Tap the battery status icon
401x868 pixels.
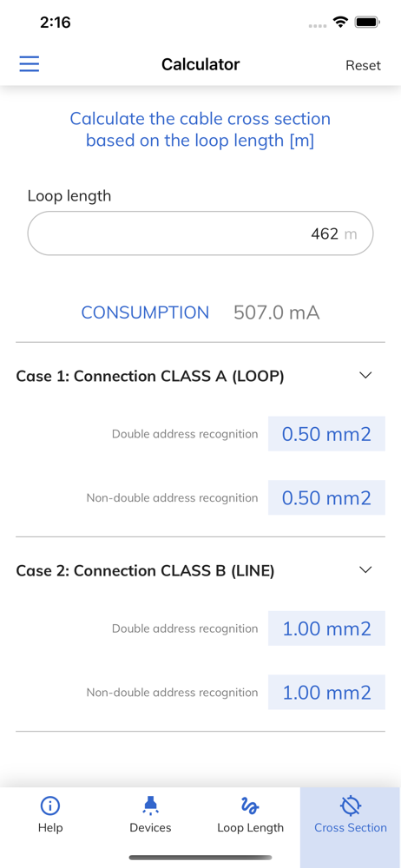click(366, 23)
